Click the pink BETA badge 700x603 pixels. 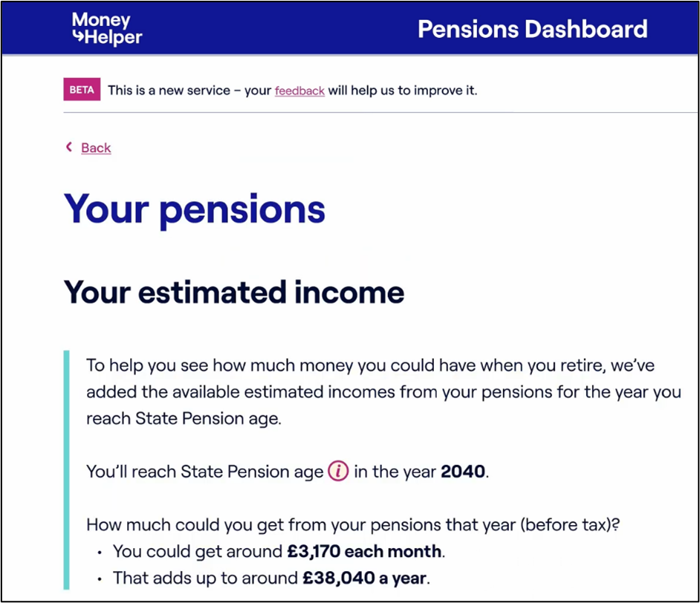click(x=82, y=91)
